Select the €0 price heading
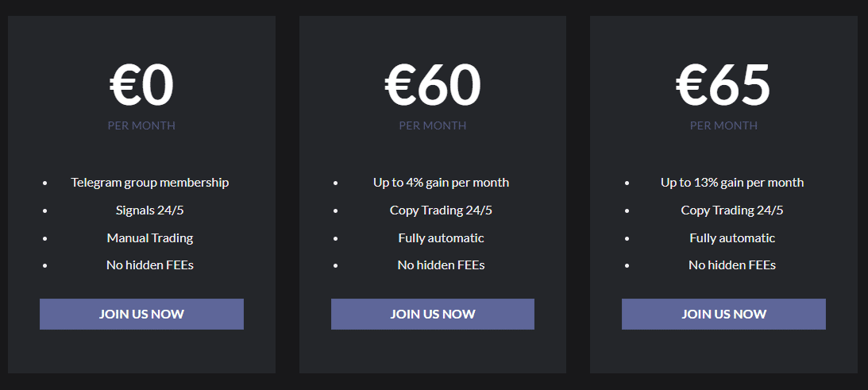 (141, 85)
